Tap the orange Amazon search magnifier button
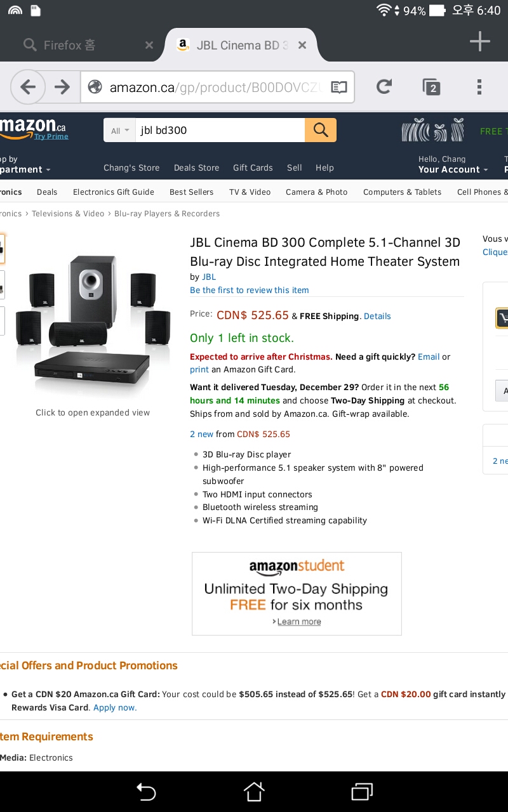508x812 pixels. [x=321, y=130]
